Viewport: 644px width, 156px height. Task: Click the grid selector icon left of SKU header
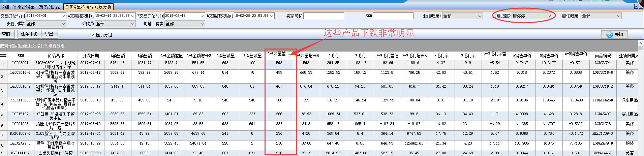click(3, 56)
